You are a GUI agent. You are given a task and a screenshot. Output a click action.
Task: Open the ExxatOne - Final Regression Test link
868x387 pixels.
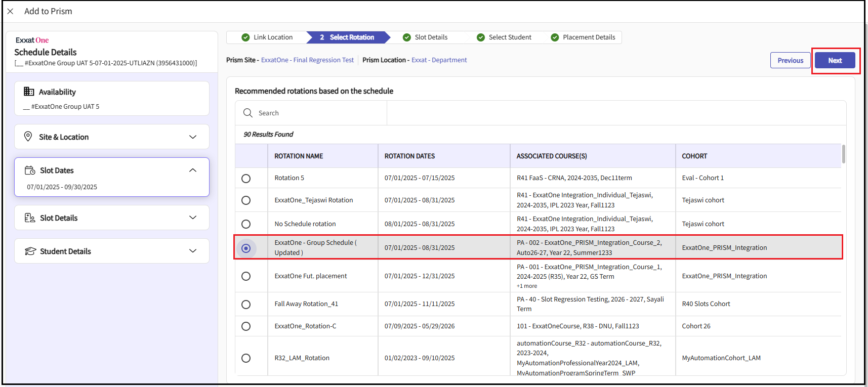coord(307,60)
